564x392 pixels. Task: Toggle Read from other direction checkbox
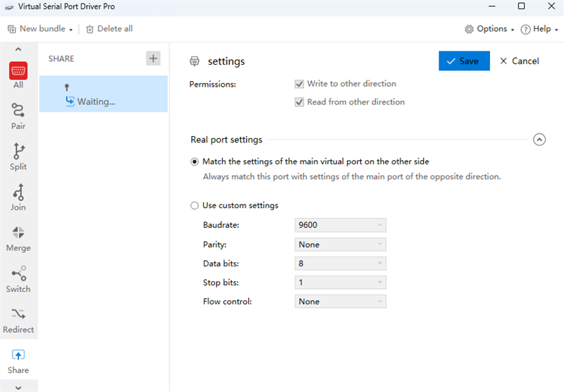(x=299, y=102)
